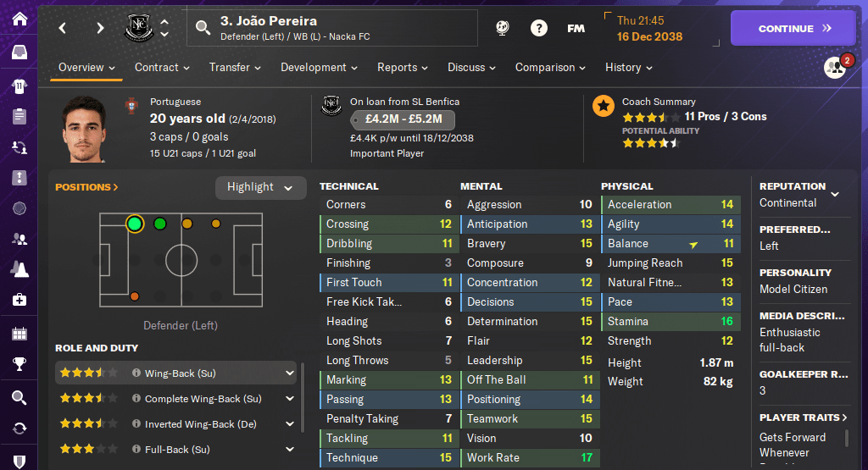Open the Contract tab menu
The height and width of the screenshot is (470, 868).
(x=161, y=68)
